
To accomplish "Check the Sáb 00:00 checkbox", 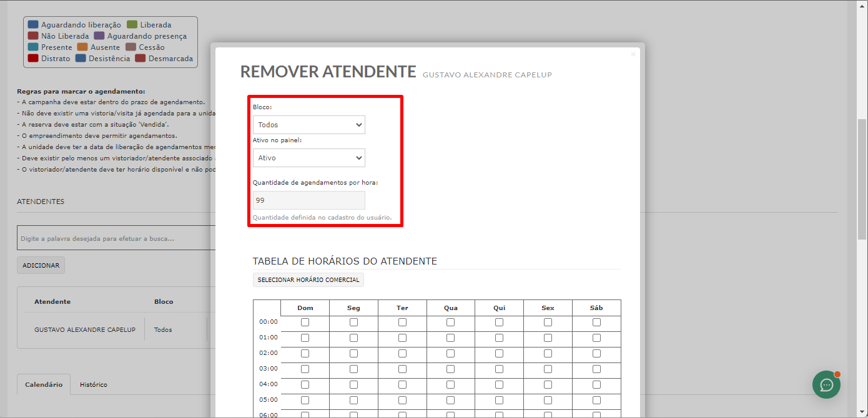I will coord(596,323).
